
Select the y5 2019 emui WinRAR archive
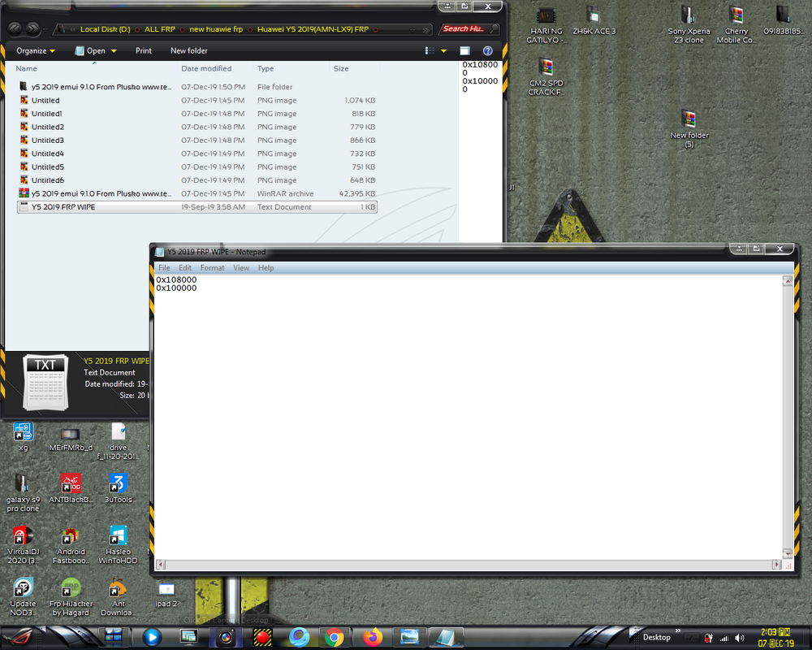coord(197,193)
